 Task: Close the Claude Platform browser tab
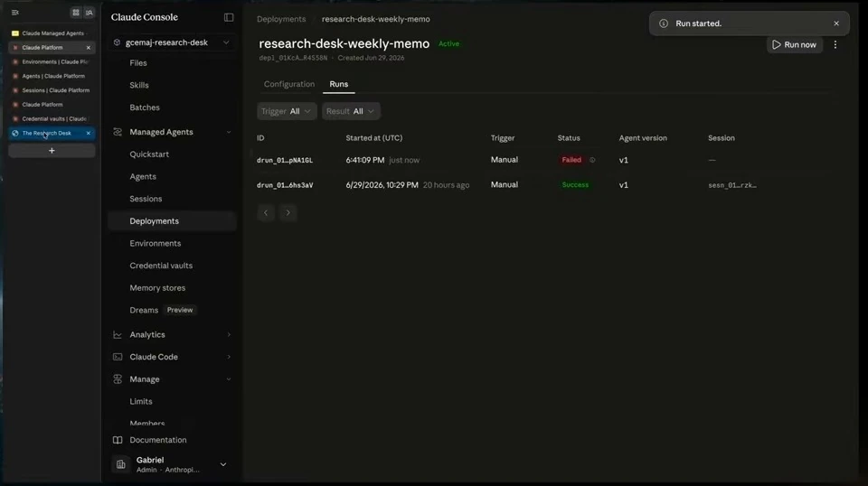click(88, 48)
